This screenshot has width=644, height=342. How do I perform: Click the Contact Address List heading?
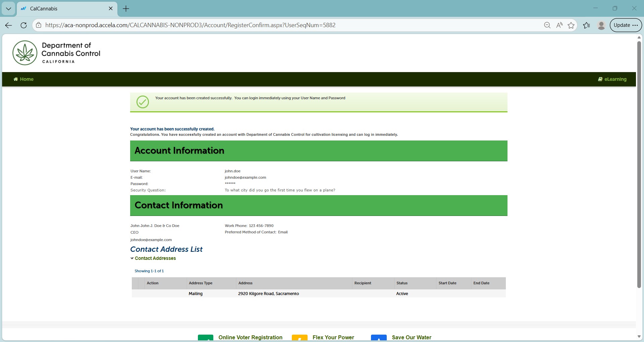(x=166, y=249)
